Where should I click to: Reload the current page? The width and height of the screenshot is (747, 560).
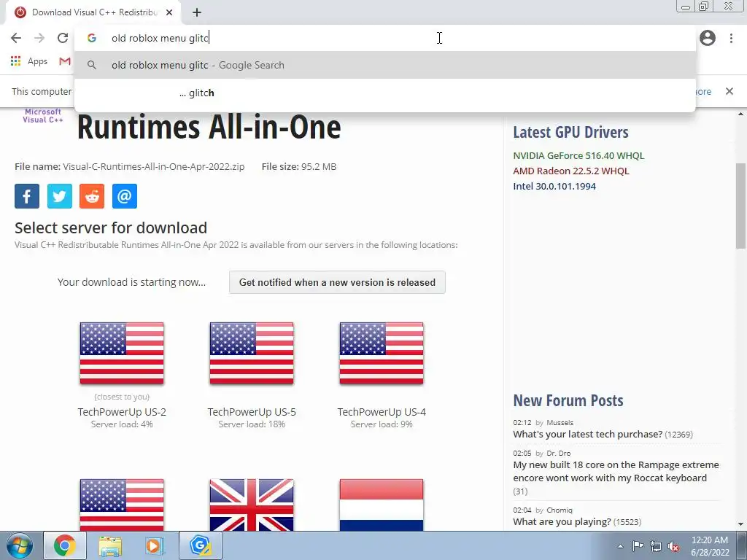pyautogui.click(x=63, y=38)
